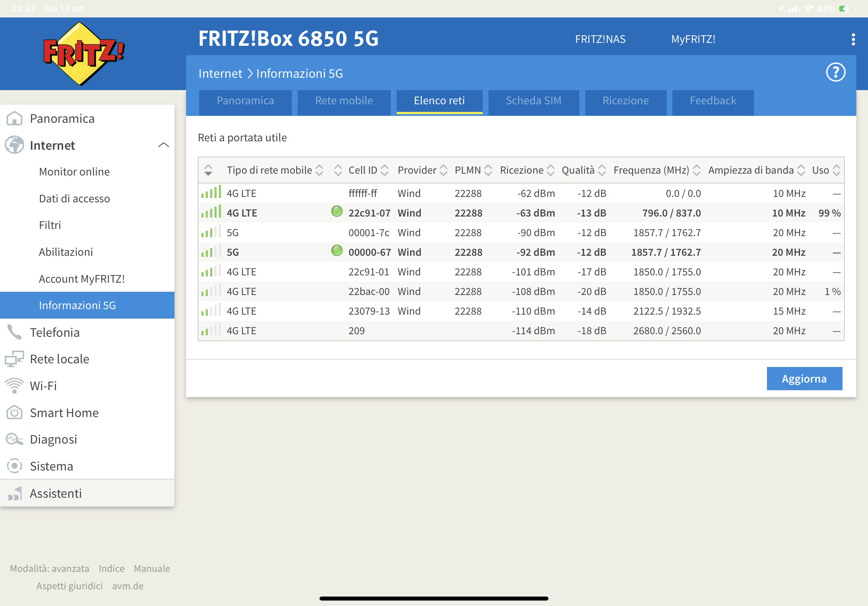Click signal bars of cell 22bac-00 row
The image size is (868, 606).
click(211, 291)
